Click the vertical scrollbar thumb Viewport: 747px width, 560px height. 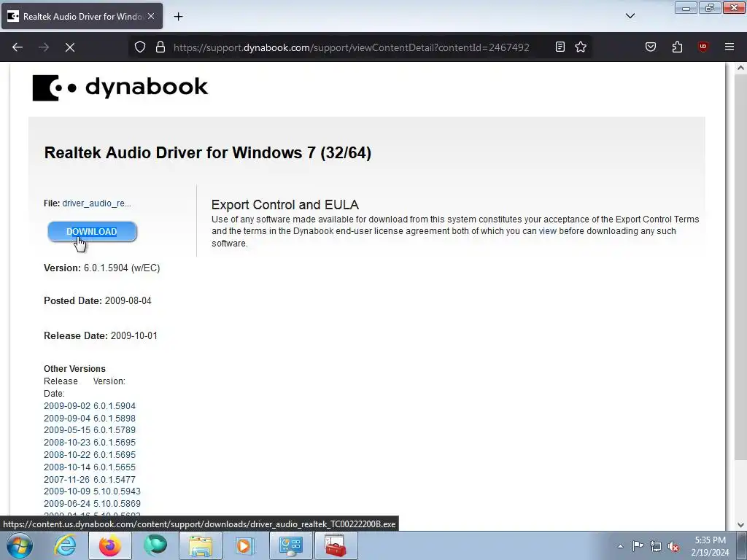click(x=740, y=267)
